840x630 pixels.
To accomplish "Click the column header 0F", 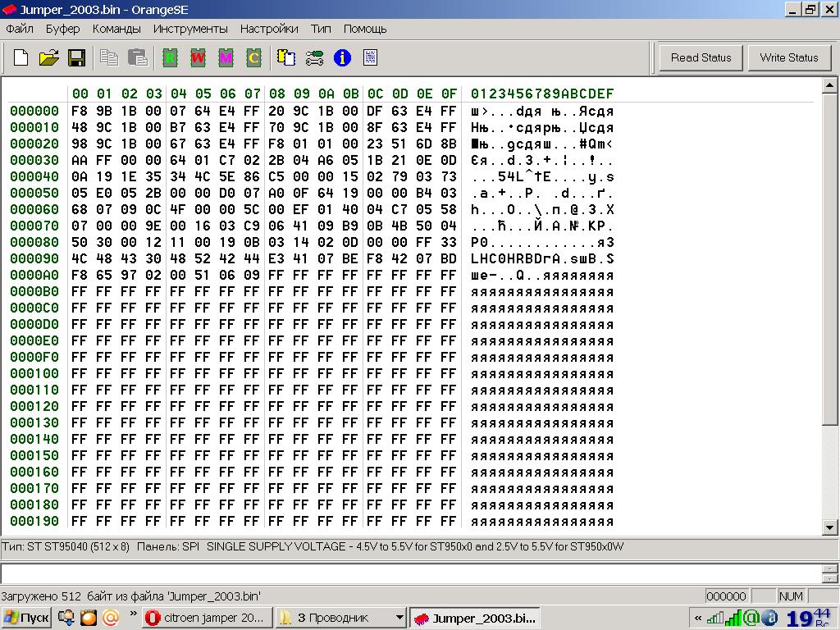I will (449, 94).
